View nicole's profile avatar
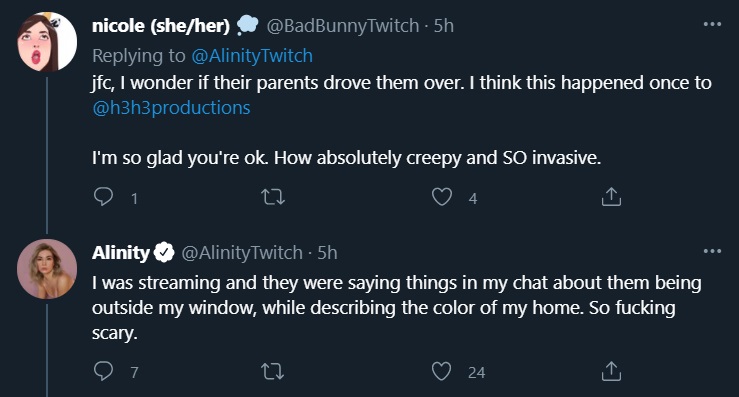 (x=47, y=42)
